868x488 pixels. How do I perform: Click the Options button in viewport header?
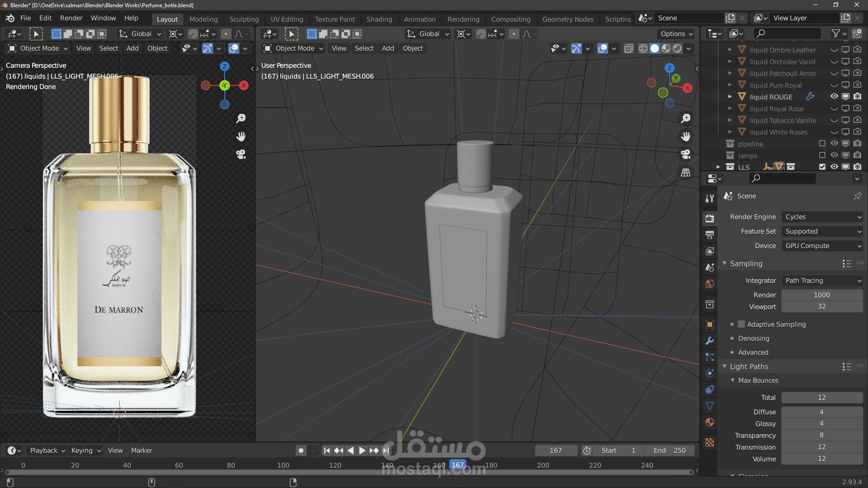[x=676, y=34]
